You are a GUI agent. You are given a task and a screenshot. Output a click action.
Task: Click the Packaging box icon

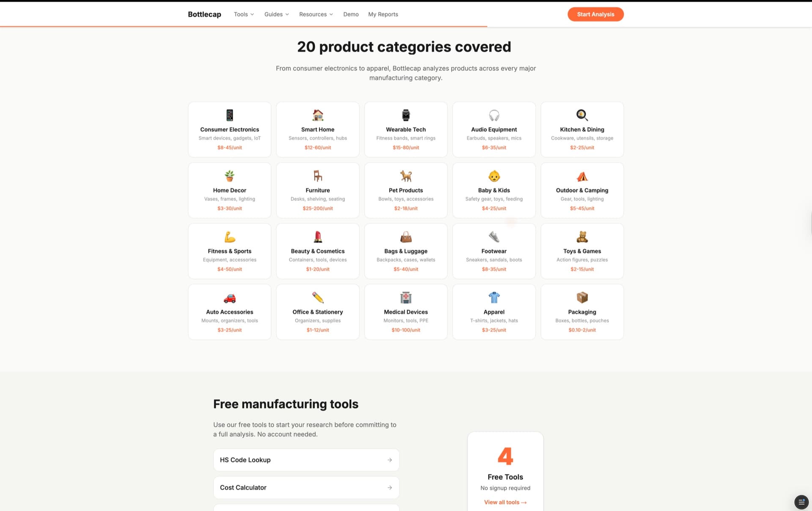(x=582, y=297)
